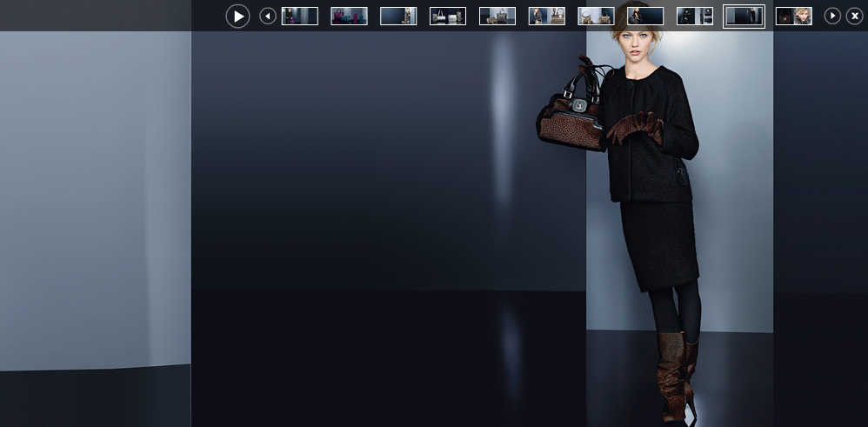Click the currently highlighted tenth thumbnail
Image resolution: width=868 pixels, height=427 pixels.
point(744,16)
